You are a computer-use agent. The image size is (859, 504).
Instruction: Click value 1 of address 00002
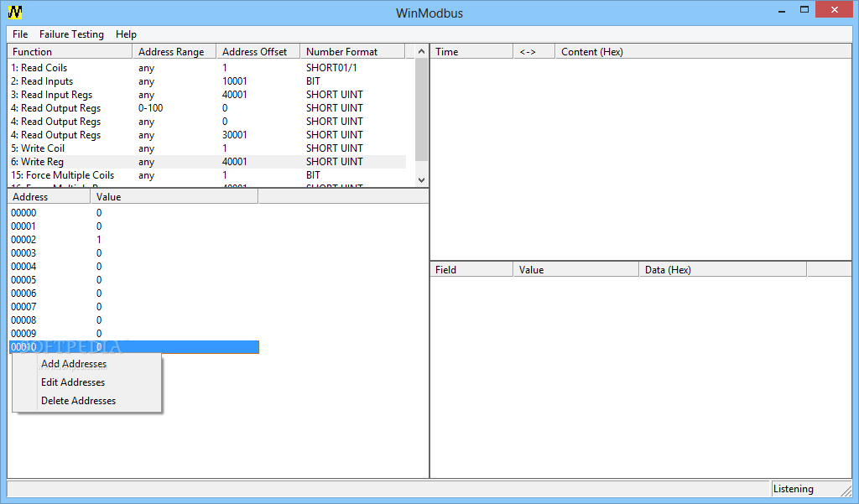99,239
